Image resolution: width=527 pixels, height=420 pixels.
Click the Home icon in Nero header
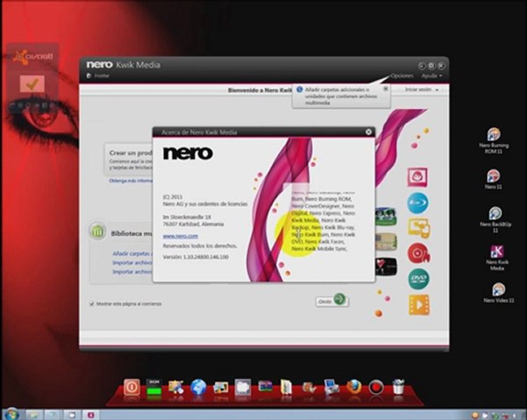pyautogui.click(x=89, y=76)
